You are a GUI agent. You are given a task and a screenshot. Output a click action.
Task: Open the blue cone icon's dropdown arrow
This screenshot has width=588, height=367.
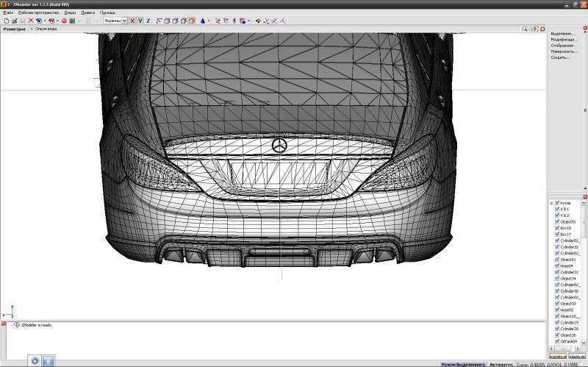209,21
